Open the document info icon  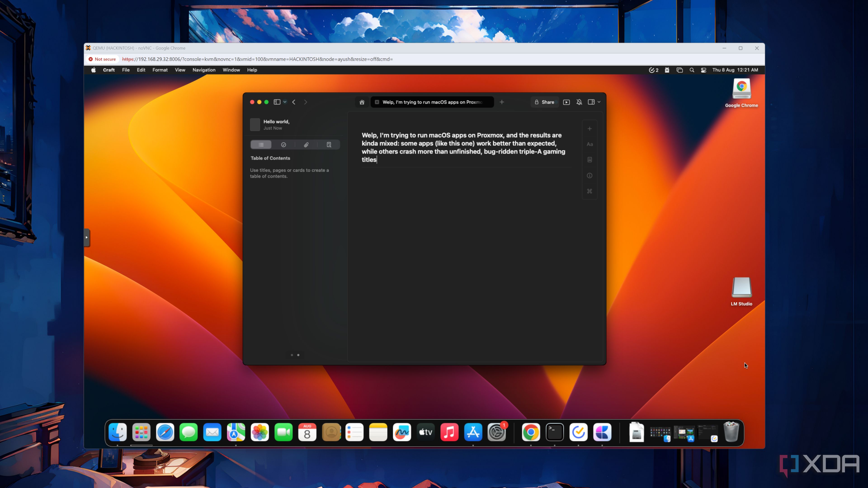pyautogui.click(x=590, y=176)
